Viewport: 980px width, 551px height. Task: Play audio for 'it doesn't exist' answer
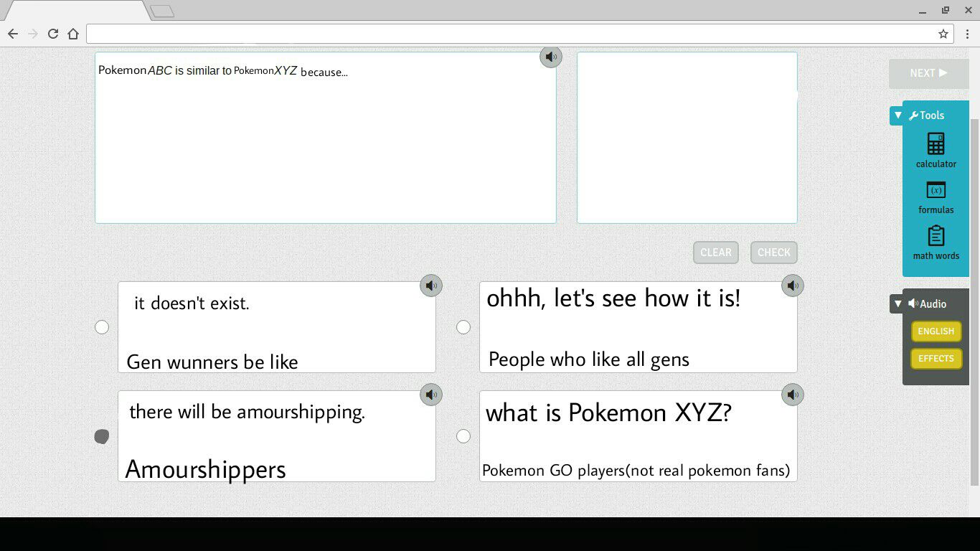point(431,286)
